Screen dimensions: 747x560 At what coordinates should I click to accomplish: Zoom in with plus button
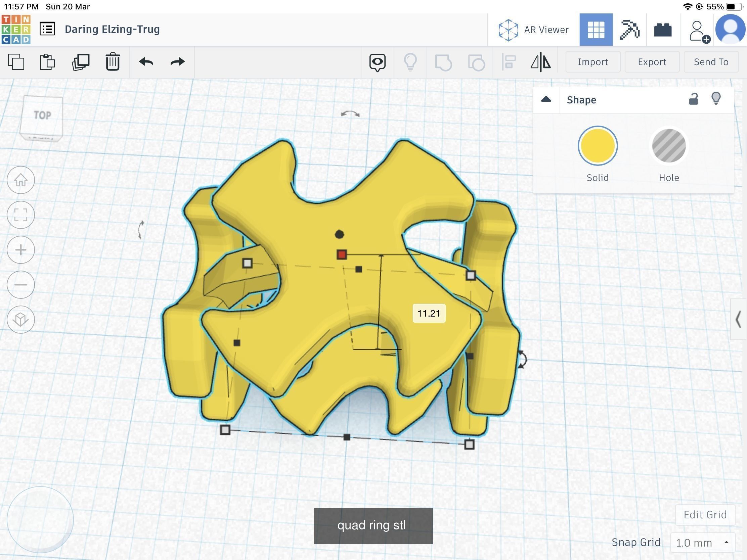(20, 250)
